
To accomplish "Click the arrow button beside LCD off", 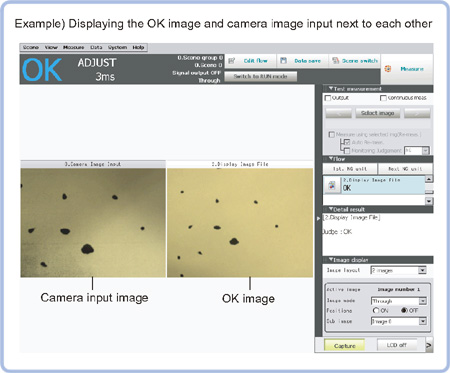I will point(429,345).
